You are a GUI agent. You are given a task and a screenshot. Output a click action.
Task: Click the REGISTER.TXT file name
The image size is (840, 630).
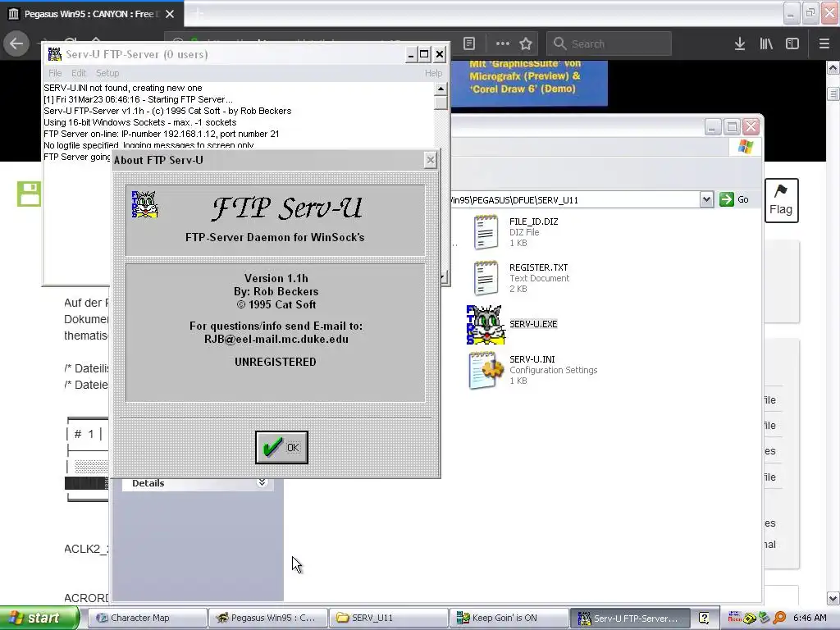(538, 267)
